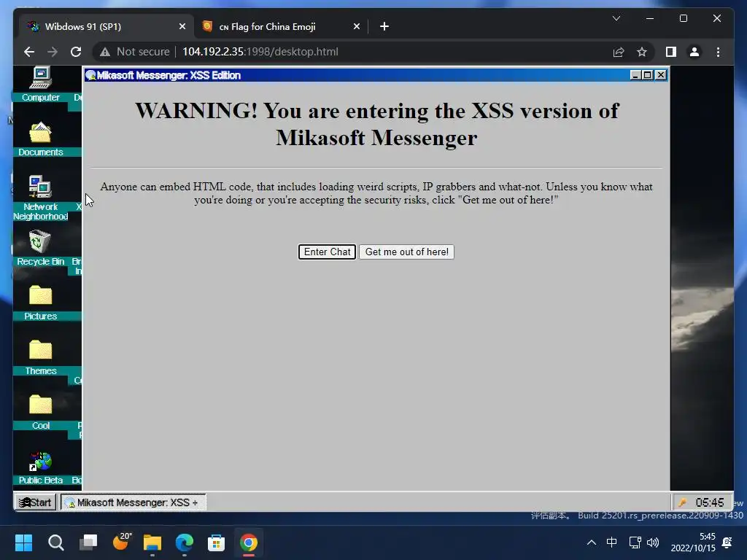Focus the address bar URL

260,52
